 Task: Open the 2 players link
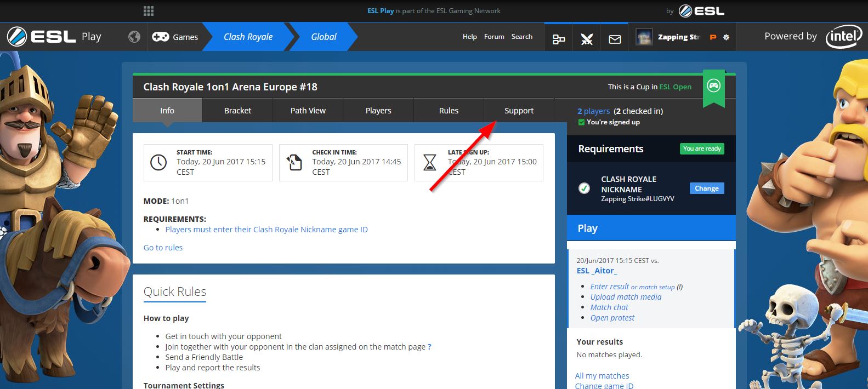pyautogui.click(x=593, y=111)
